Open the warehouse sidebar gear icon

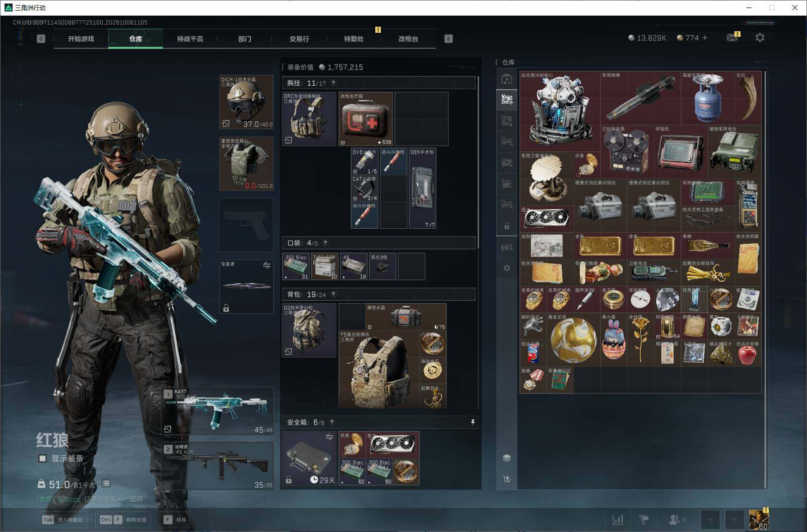click(507, 268)
